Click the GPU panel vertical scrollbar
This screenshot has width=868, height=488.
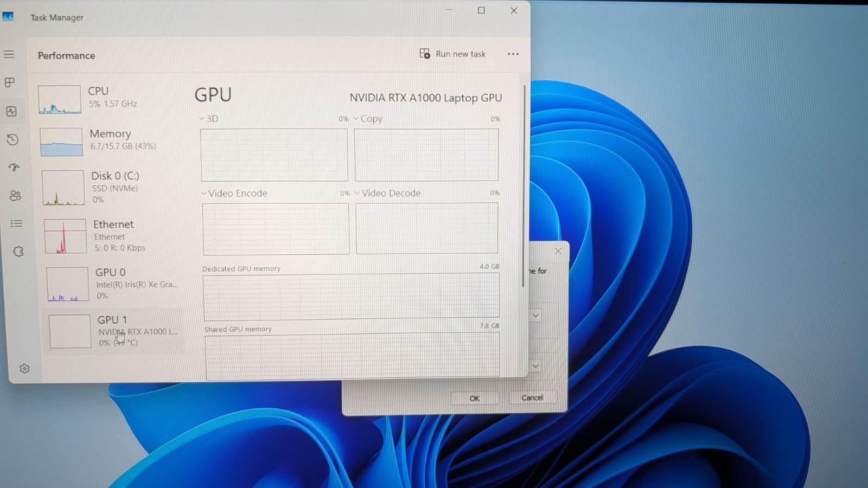(x=524, y=186)
